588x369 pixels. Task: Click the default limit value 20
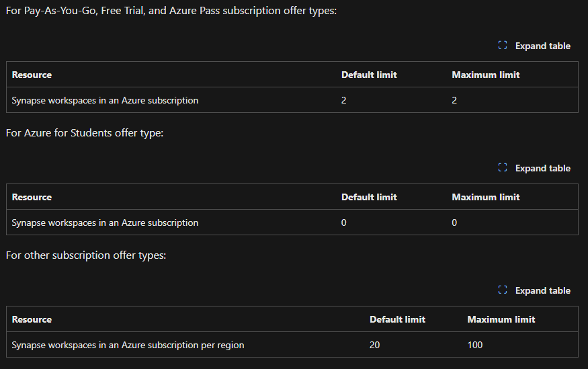click(x=375, y=345)
